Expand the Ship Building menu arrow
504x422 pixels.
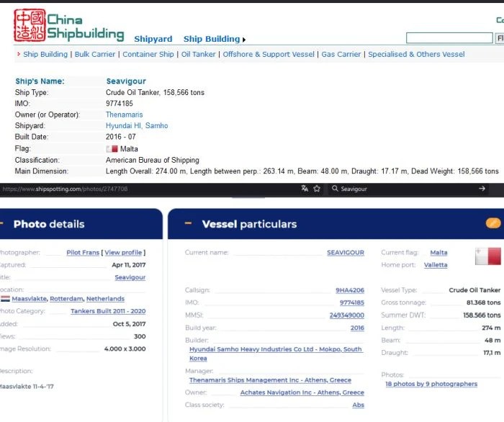click(244, 40)
